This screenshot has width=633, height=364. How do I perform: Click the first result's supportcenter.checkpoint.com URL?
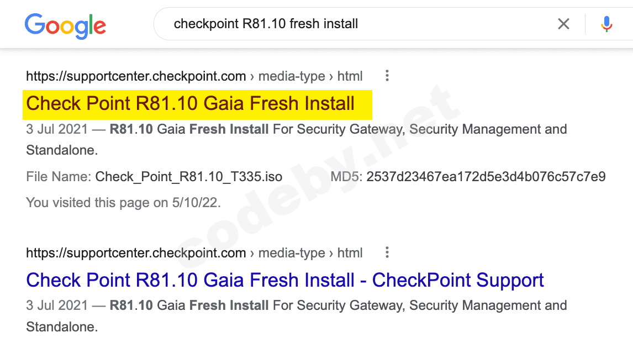(x=136, y=76)
